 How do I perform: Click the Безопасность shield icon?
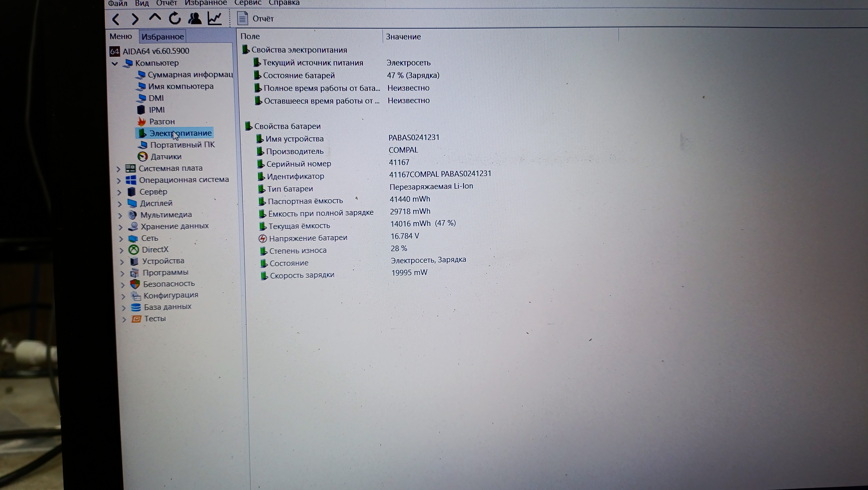click(x=135, y=284)
